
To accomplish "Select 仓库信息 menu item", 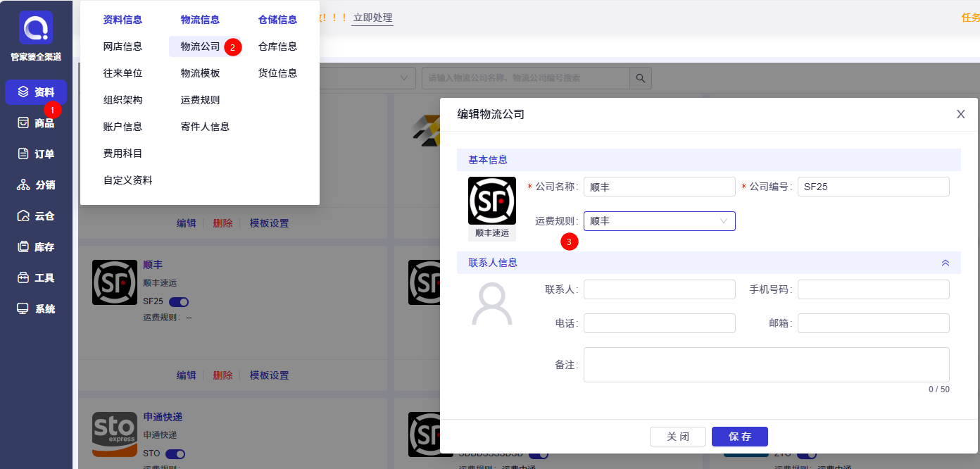I will coord(277,46).
